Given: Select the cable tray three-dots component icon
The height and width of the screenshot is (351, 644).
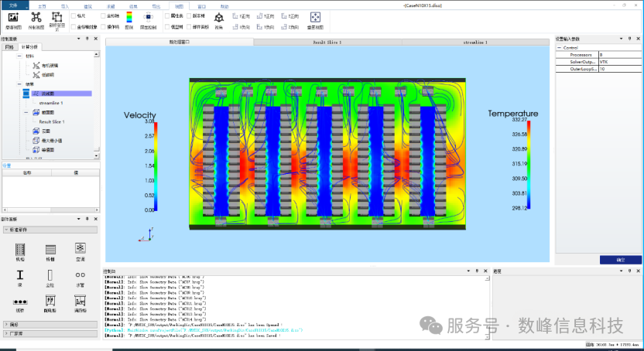Looking at the screenshot, I should pos(20,302).
